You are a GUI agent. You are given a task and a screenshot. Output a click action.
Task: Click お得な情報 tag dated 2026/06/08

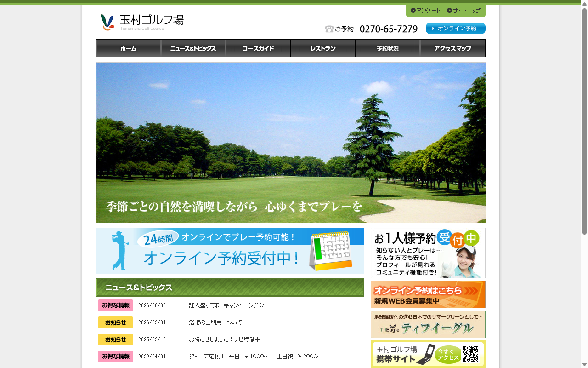116,305
